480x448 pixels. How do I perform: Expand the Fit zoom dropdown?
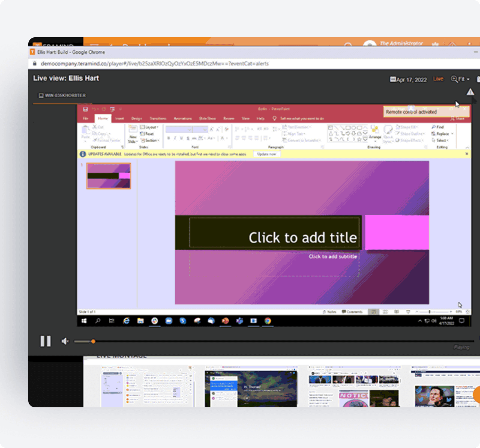tap(460, 79)
